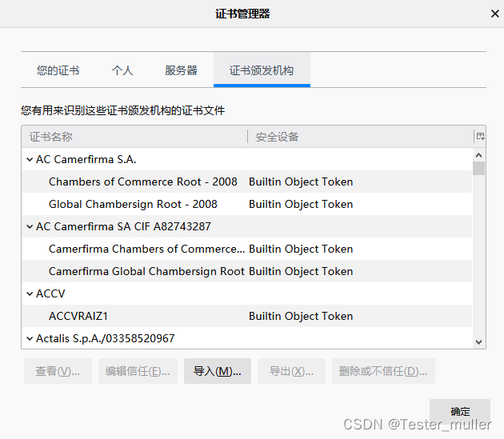Collapse the ACCV group

tap(30, 293)
